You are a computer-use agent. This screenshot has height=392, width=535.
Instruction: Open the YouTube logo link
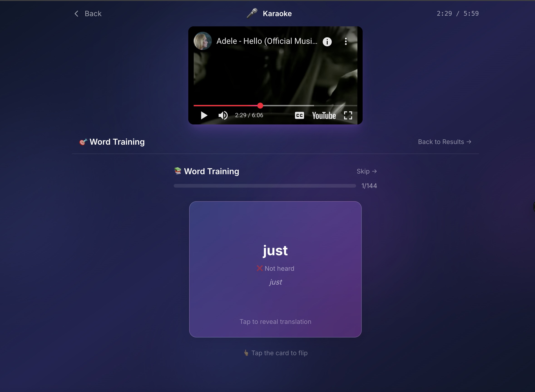(x=324, y=116)
